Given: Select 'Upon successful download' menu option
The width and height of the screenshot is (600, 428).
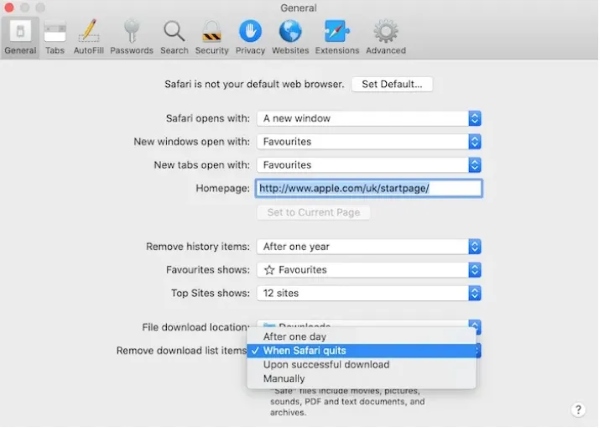Looking at the screenshot, I should coord(326,365).
